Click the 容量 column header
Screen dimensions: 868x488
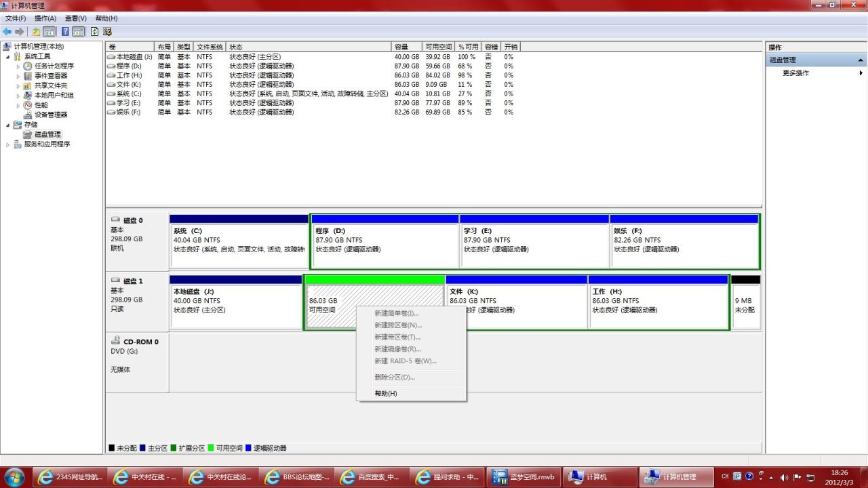pos(407,47)
